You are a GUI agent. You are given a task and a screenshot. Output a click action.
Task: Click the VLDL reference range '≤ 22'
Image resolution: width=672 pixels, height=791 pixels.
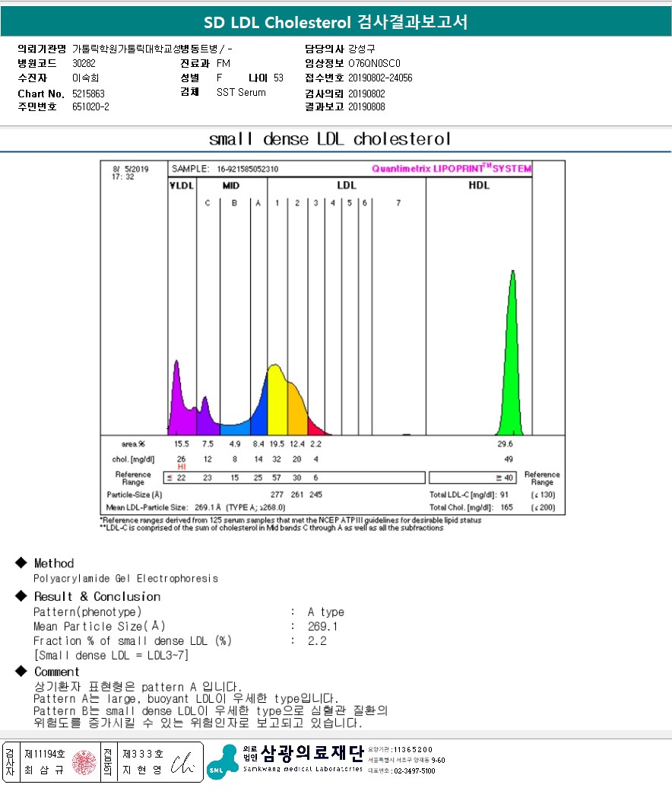pyautogui.click(x=176, y=478)
